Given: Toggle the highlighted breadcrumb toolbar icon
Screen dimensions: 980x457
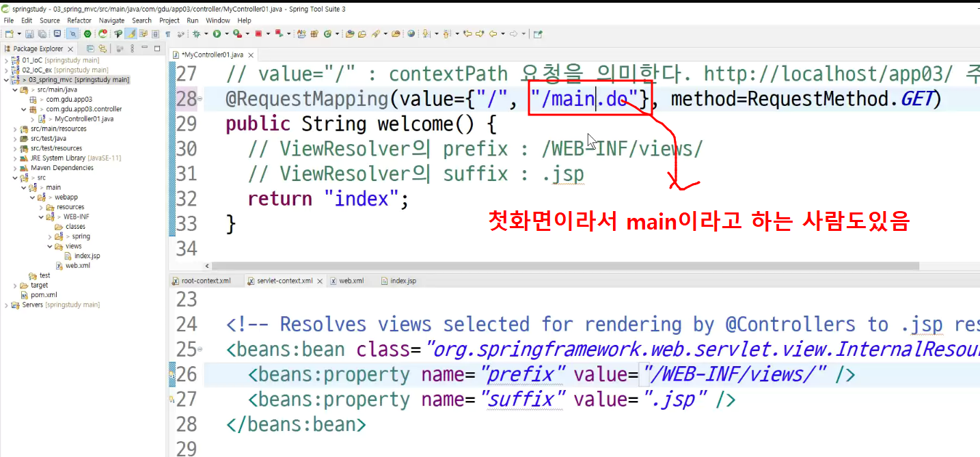Looking at the screenshot, I should pos(72,33).
